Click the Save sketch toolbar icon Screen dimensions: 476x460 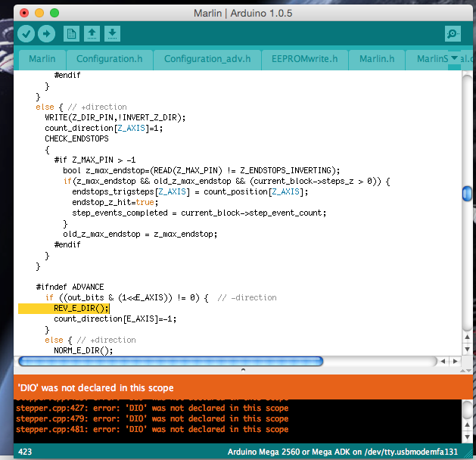[112, 33]
